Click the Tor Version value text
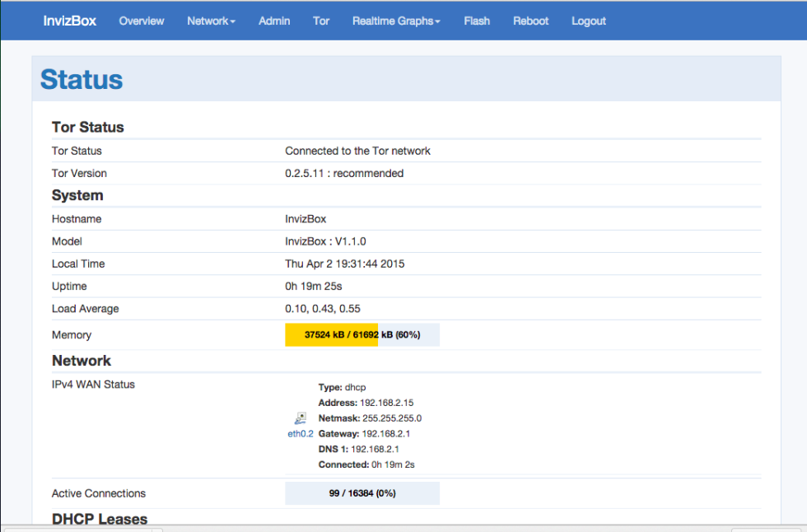This screenshot has width=807, height=532. point(344,173)
